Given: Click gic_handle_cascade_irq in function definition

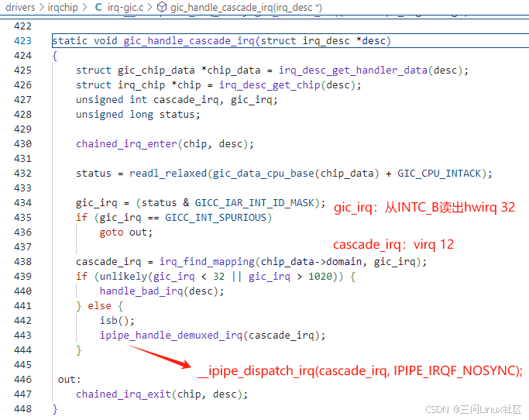Looking at the screenshot, I should point(188,41).
